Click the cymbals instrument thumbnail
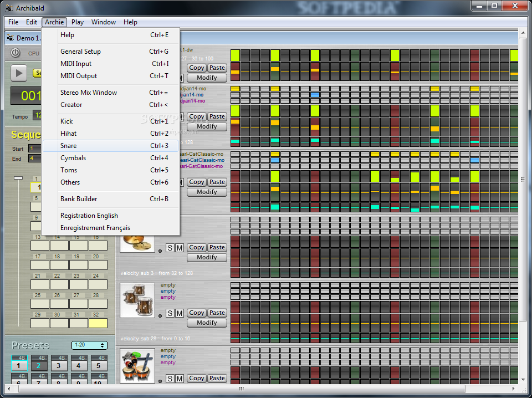Viewport: 532px width, 398px height. click(x=137, y=243)
